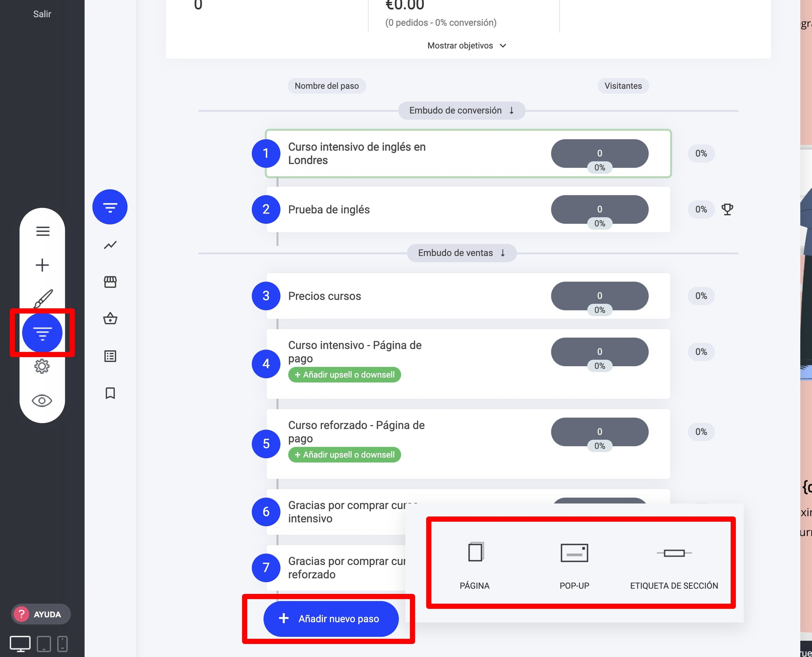Add an upsell or downsell to Curso reforzado

(x=344, y=455)
